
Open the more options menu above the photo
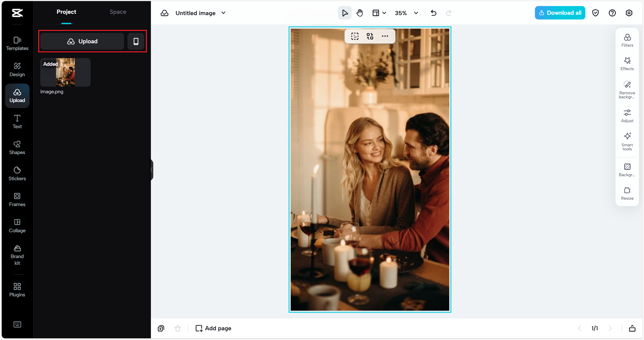point(385,36)
